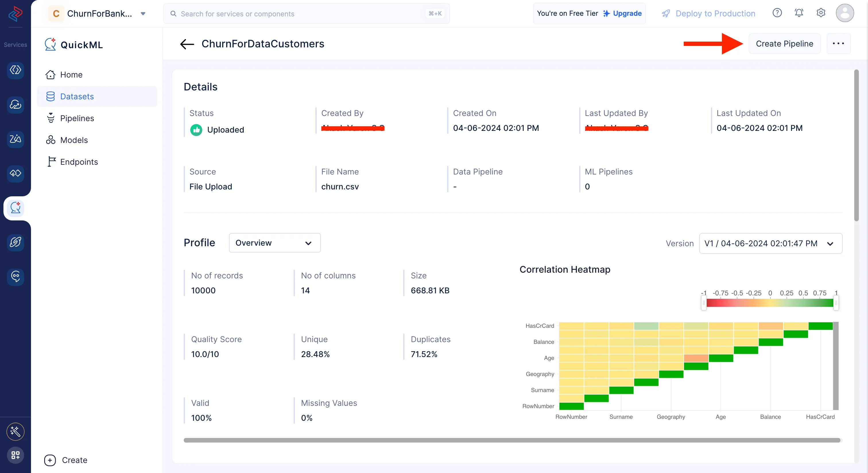Go to Pipelines in the sidebar

coord(77,118)
